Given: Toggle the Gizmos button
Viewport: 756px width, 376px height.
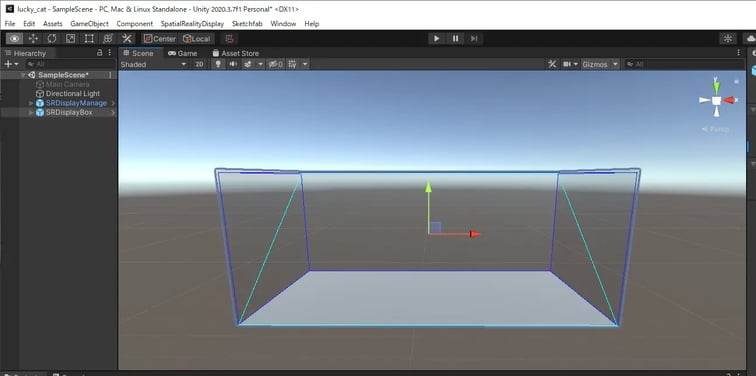Looking at the screenshot, I should click(x=595, y=64).
